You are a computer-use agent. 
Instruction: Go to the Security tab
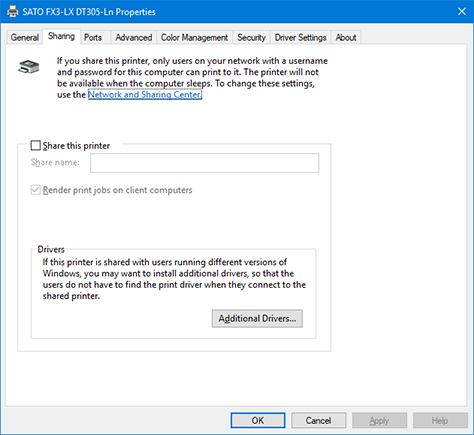(x=251, y=37)
